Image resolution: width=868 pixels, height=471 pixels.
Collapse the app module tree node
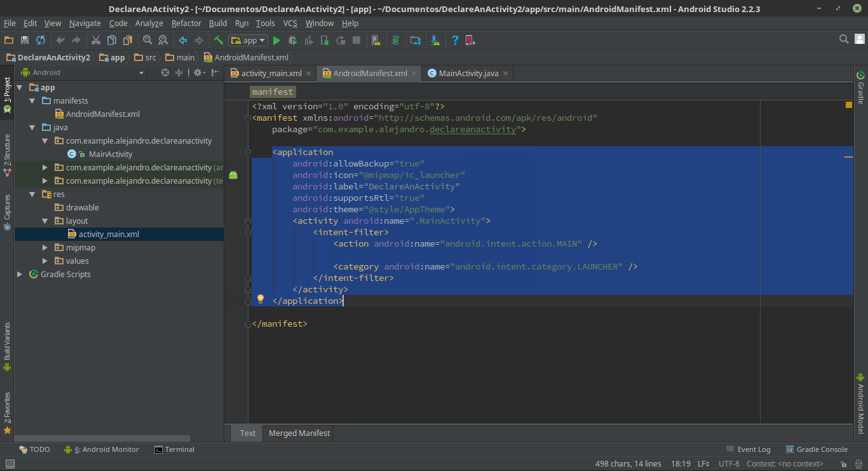(x=20, y=88)
